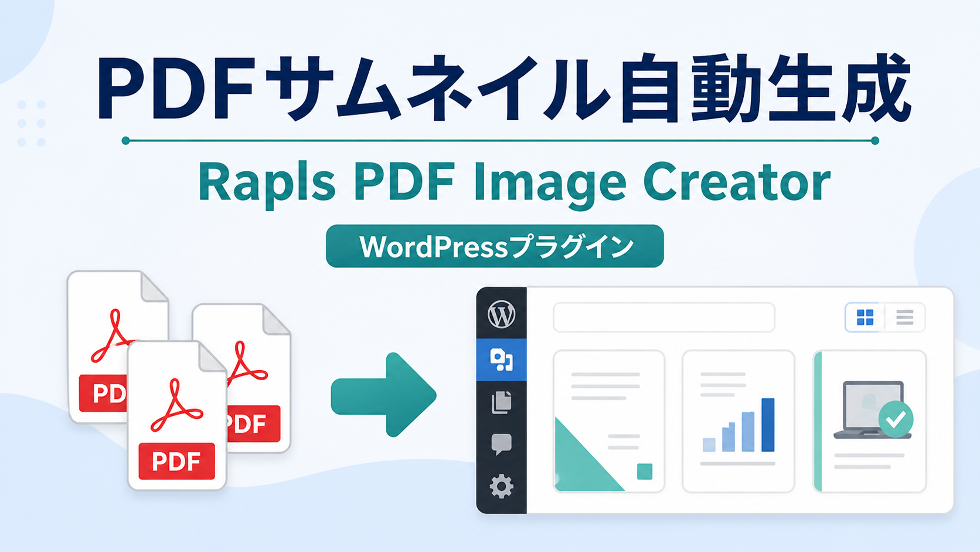
Task: Click the WordPress logo in the sidebar
Action: tap(501, 314)
